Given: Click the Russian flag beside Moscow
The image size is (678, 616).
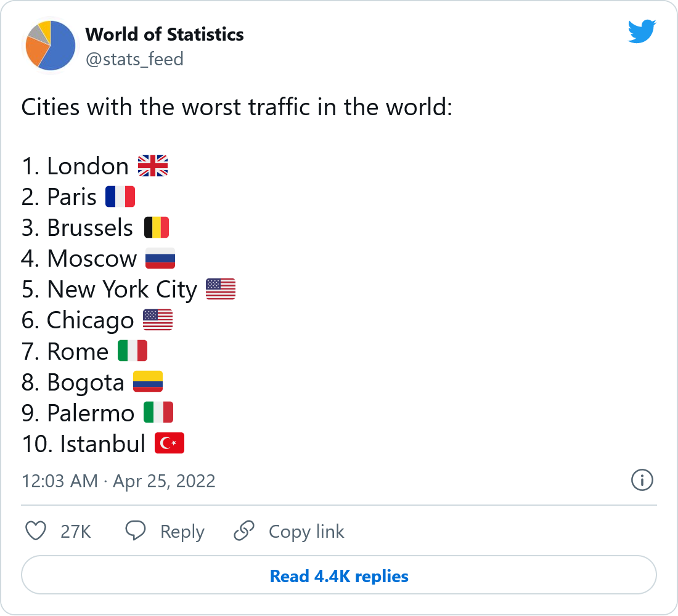Looking at the screenshot, I should pos(160,259).
